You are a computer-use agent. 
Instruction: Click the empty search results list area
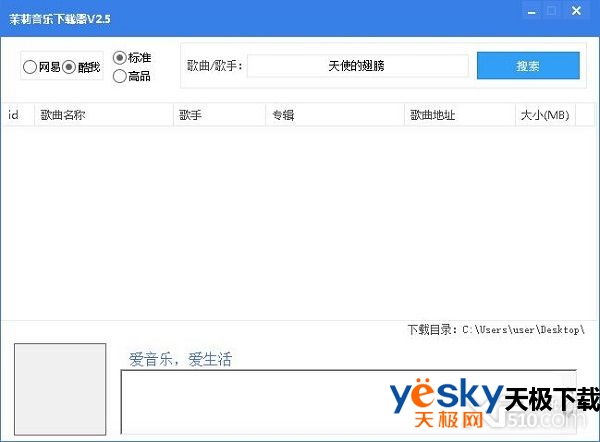pos(300,220)
